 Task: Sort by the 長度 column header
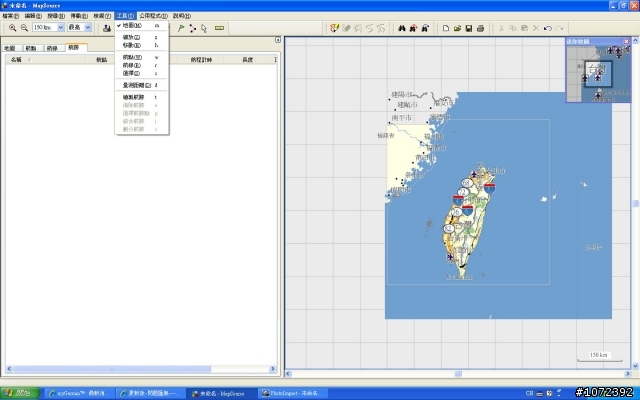248,60
